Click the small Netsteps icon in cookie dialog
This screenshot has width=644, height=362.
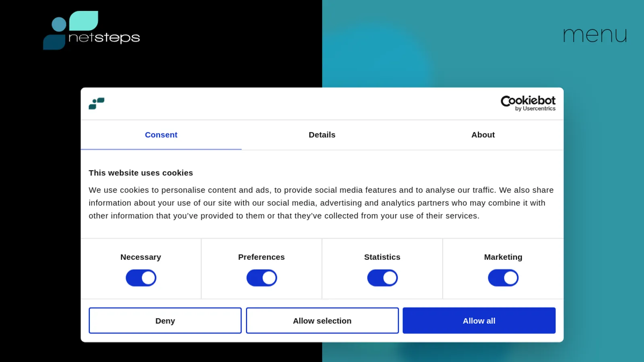[x=97, y=103]
